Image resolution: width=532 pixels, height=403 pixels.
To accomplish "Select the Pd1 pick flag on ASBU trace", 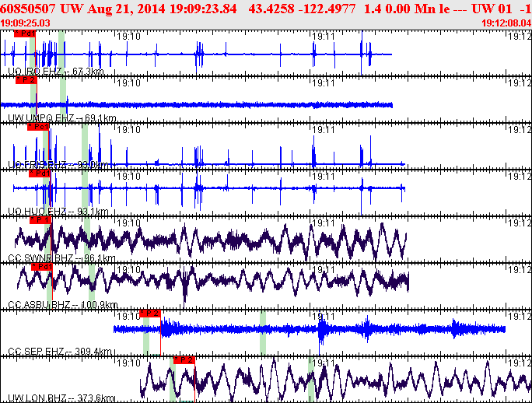I will (x=41, y=267).
